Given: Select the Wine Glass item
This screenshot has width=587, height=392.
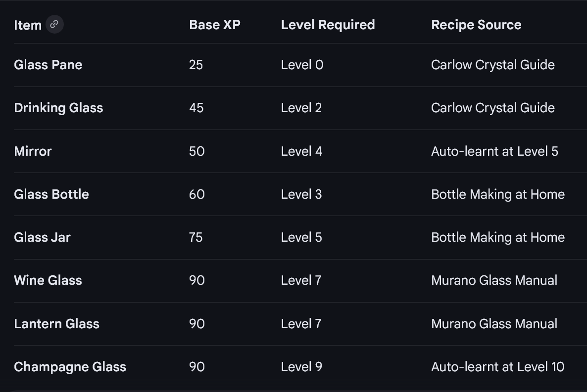Looking at the screenshot, I should tap(48, 280).
